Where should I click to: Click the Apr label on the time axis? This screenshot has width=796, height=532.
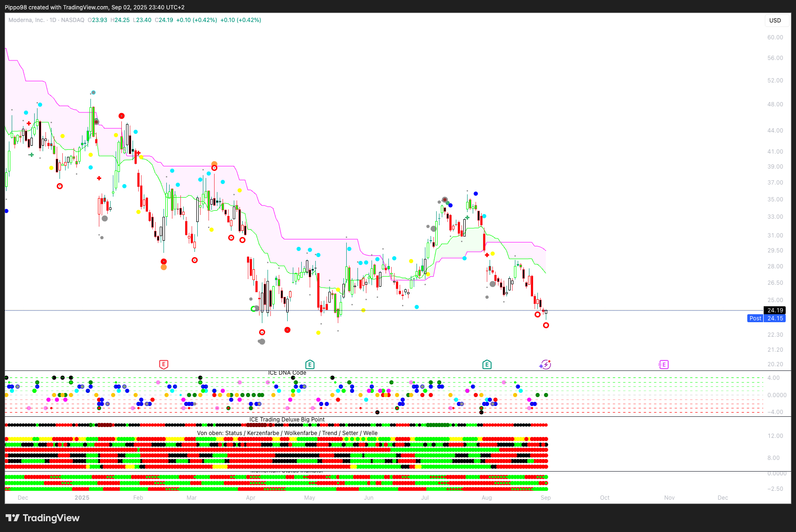point(251,498)
